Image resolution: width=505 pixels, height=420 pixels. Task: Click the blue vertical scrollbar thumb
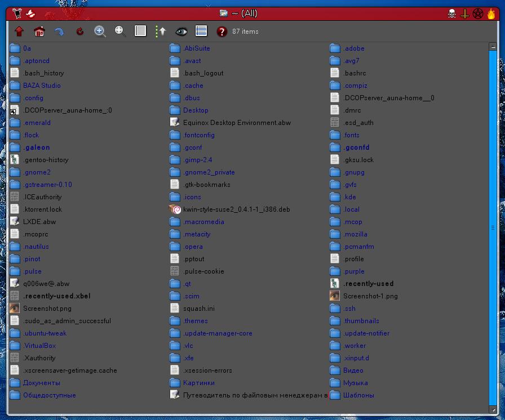coord(493,227)
